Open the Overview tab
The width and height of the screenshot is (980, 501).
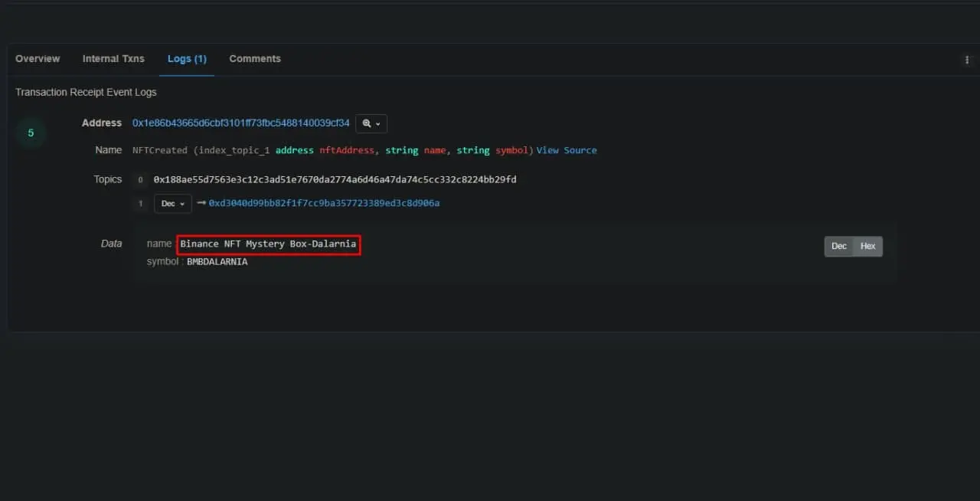[38, 59]
